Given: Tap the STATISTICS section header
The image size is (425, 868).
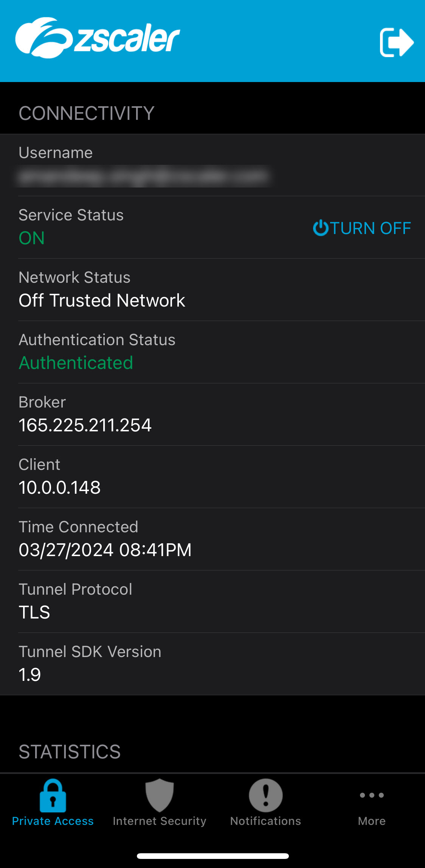Looking at the screenshot, I should click(x=70, y=752).
